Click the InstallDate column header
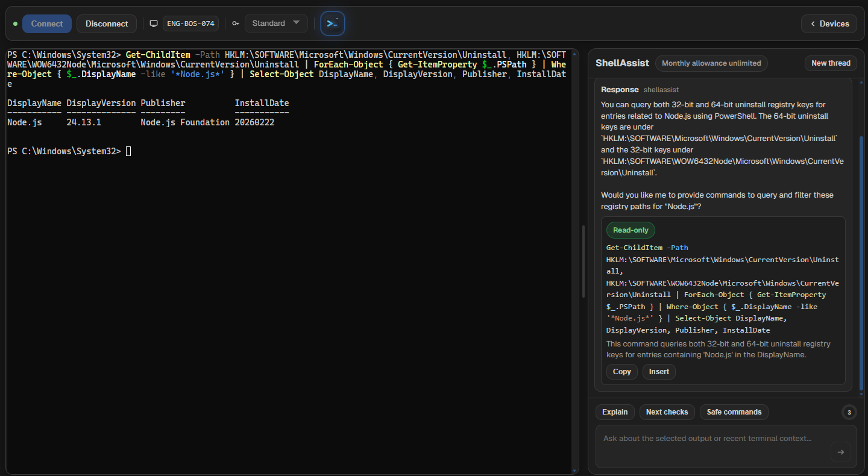The image size is (868, 476). [262, 103]
